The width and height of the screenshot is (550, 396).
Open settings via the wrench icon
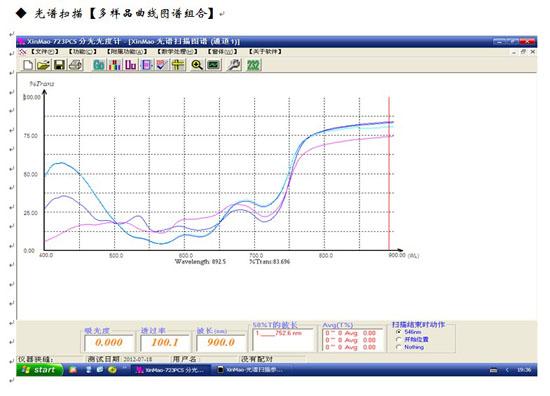click(234, 65)
